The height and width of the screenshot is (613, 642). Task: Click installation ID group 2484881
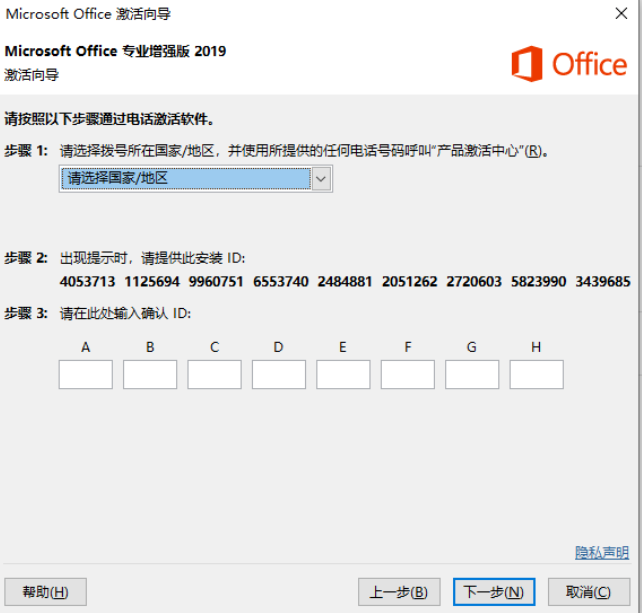click(x=345, y=282)
